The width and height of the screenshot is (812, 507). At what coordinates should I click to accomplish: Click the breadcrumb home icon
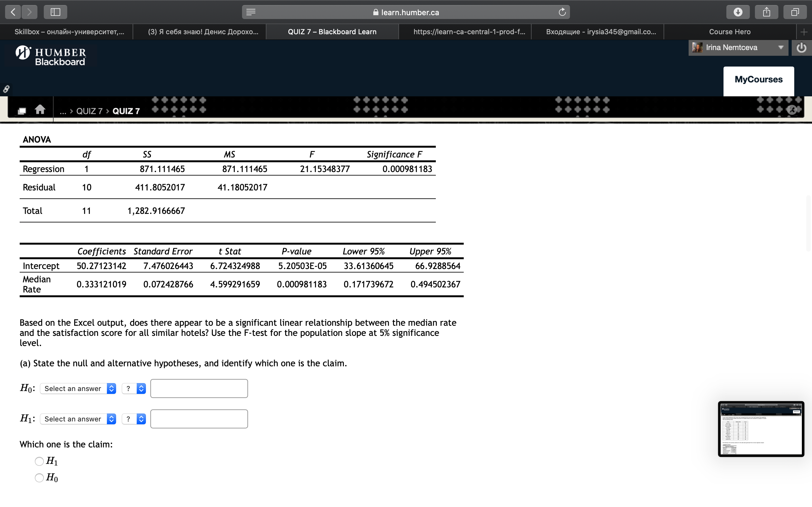[40, 109]
